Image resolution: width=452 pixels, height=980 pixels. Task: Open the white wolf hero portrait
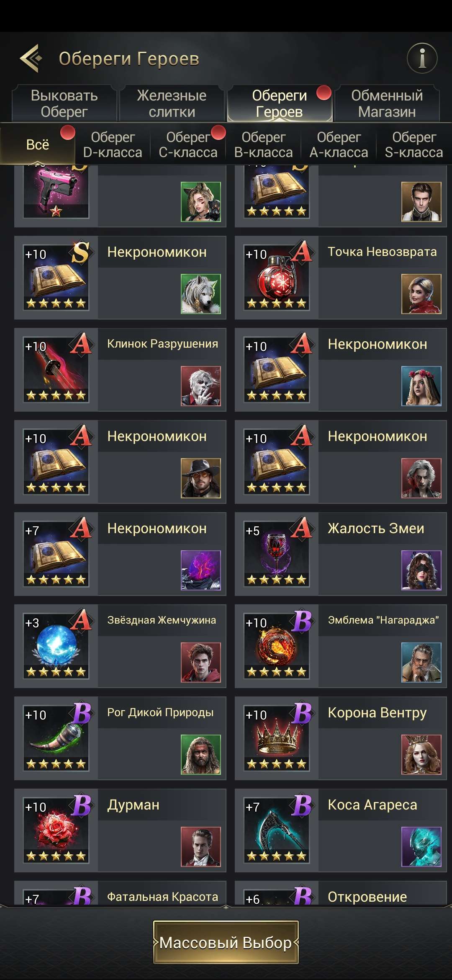201,294
